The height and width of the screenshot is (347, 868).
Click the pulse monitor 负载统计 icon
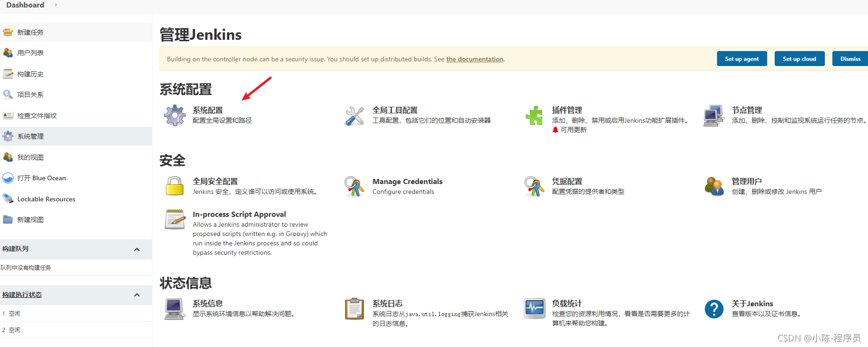point(535,309)
